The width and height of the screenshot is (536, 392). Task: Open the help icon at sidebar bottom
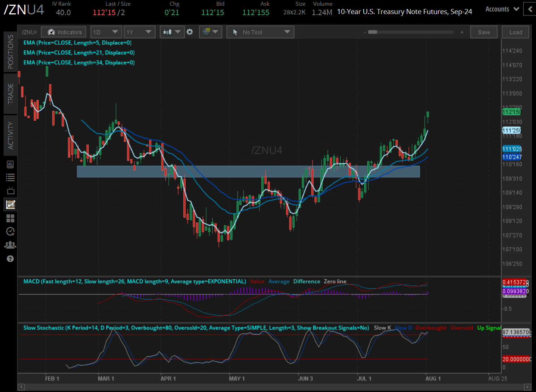click(x=10, y=258)
